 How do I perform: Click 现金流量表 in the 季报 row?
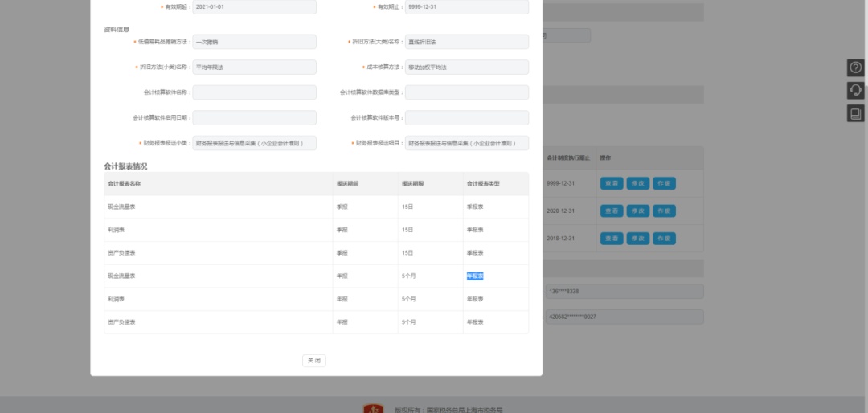coord(121,206)
